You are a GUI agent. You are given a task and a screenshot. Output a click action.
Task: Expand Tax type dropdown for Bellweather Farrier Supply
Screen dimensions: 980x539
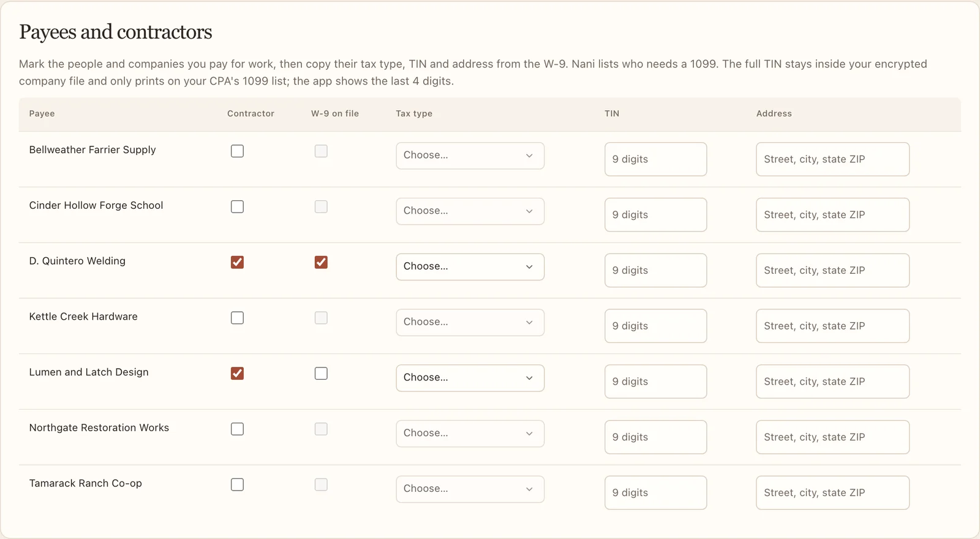(x=470, y=156)
